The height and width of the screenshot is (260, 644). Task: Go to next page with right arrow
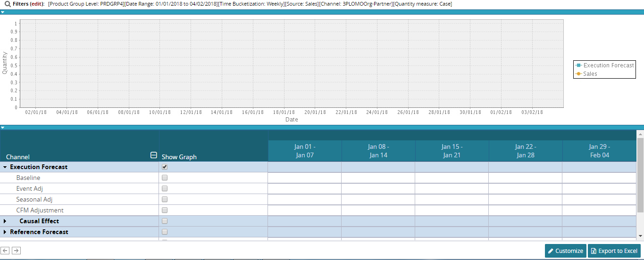click(16, 251)
